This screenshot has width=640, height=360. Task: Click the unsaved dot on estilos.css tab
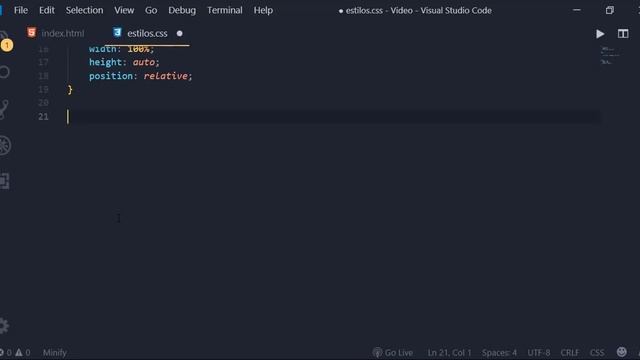click(x=180, y=33)
